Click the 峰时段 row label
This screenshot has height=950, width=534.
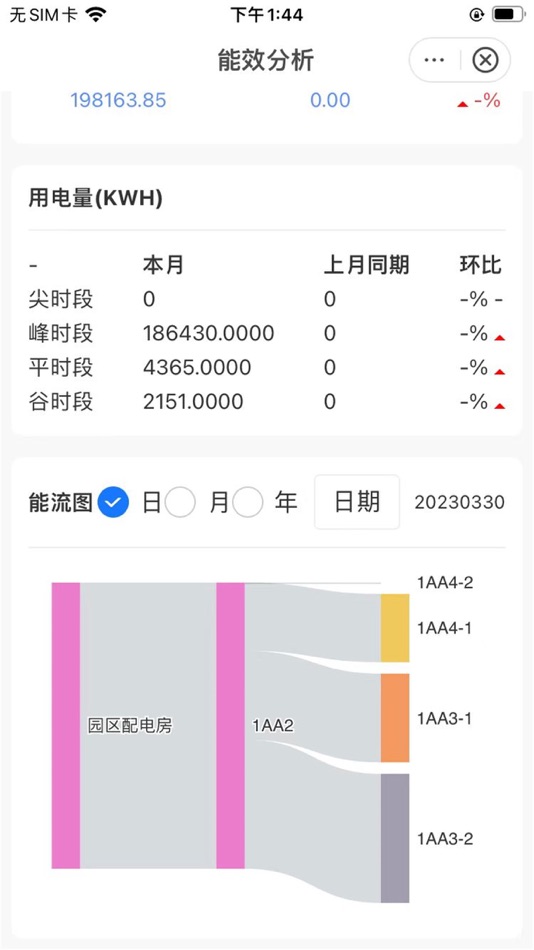pyautogui.click(x=61, y=333)
